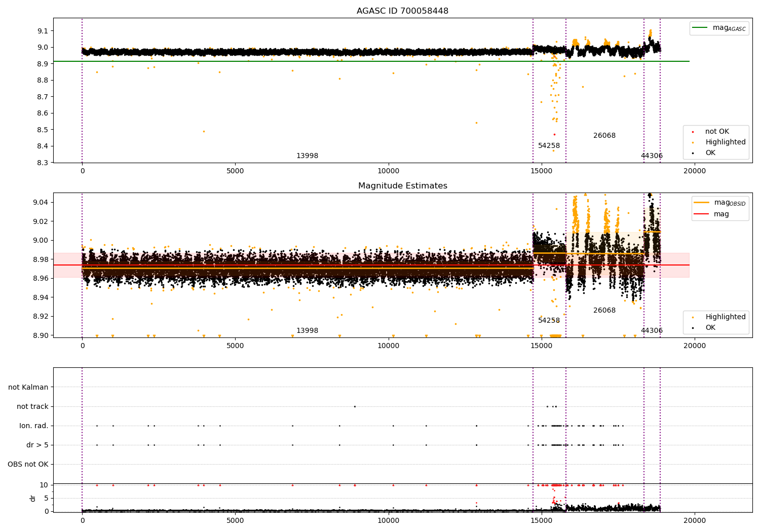Click the 'not Kalman' row label

click(x=28, y=387)
